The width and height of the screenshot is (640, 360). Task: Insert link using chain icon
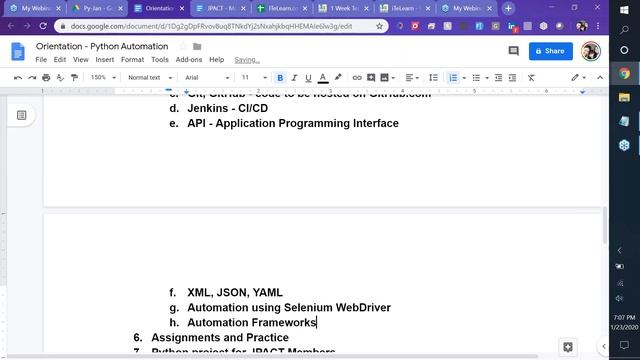357,78
